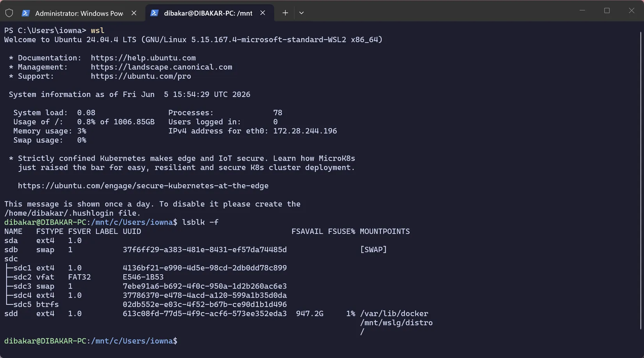The width and height of the screenshot is (644, 358).
Task: Open the secure-kubernetes-at-the-edge URL
Action: (143, 186)
